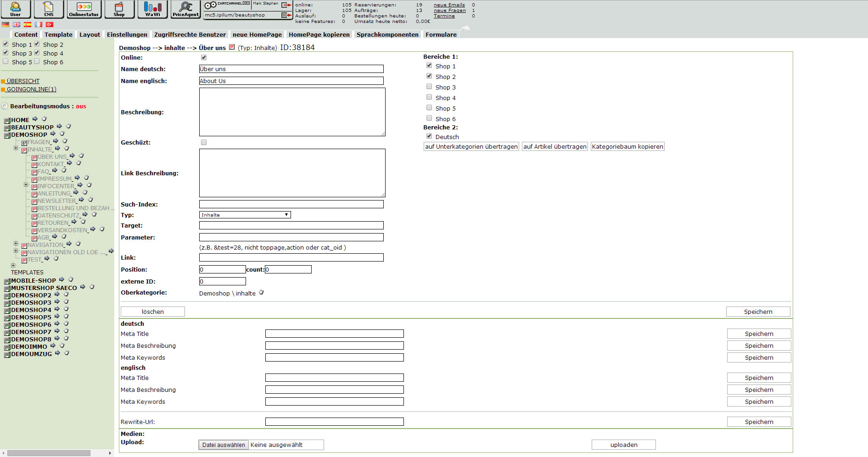This screenshot has width=868, height=457.
Task: Open the neue Emails link
Action: coord(449,5)
